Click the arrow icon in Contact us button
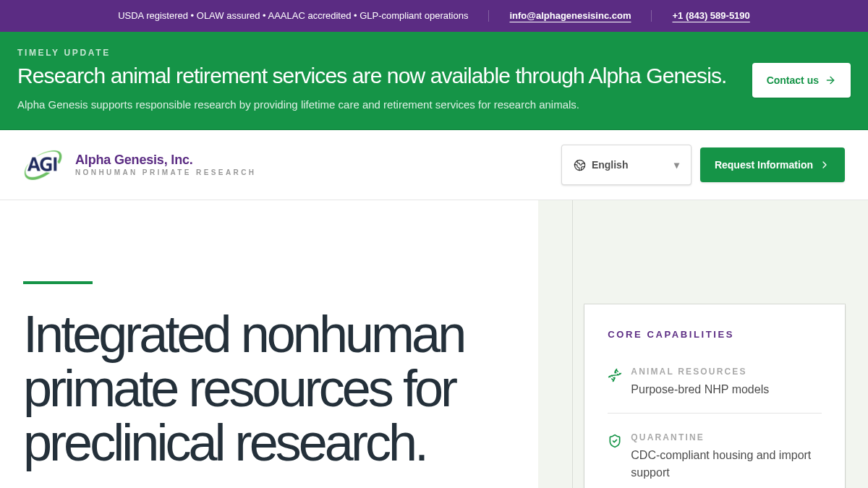The height and width of the screenshot is (488, 868). (830, 80)
